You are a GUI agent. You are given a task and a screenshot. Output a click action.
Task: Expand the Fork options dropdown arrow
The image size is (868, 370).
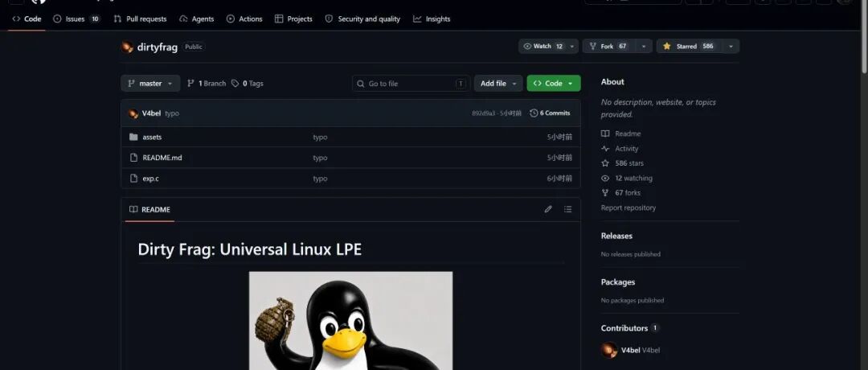point(643,47)
